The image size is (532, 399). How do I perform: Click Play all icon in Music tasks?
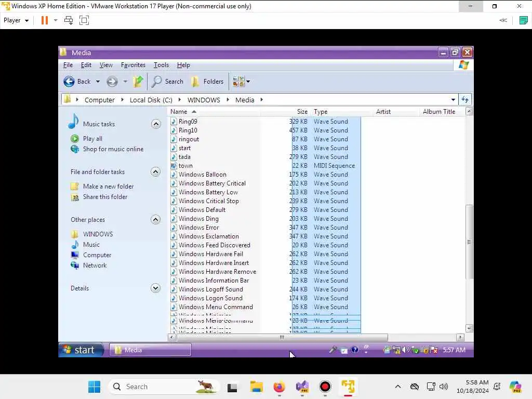[x=75, y=138]
